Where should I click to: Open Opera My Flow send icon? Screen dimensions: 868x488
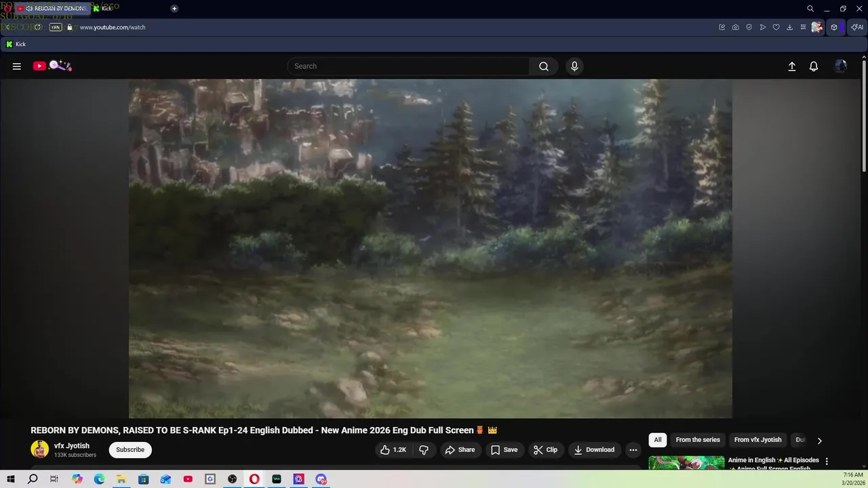[763, 27]
